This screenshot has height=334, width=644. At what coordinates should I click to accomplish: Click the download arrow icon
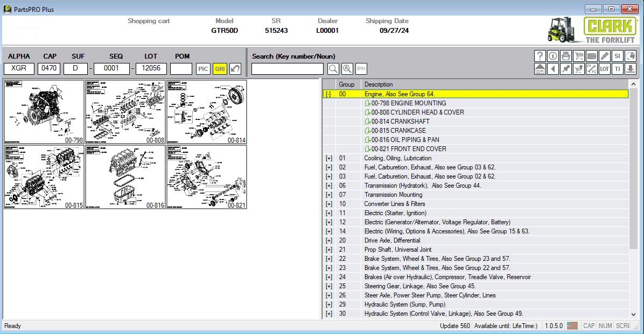(x=631, y=69)
